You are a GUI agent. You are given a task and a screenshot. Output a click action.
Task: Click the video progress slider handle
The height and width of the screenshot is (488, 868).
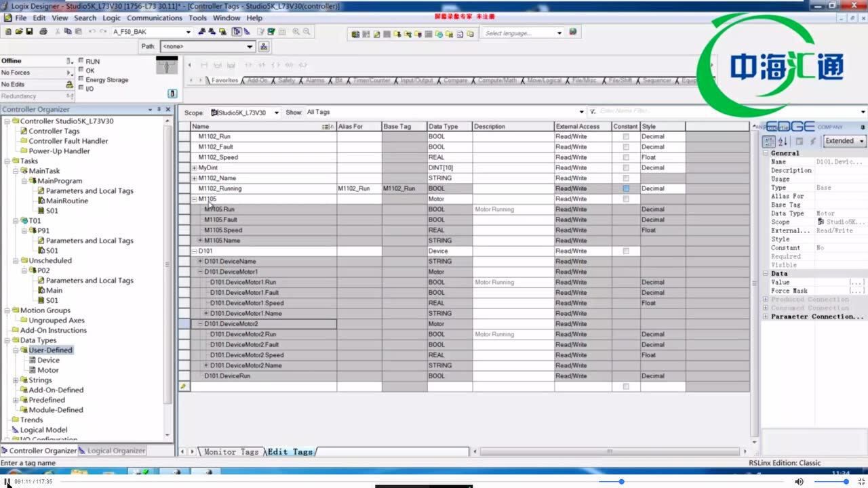click(621, 482)
